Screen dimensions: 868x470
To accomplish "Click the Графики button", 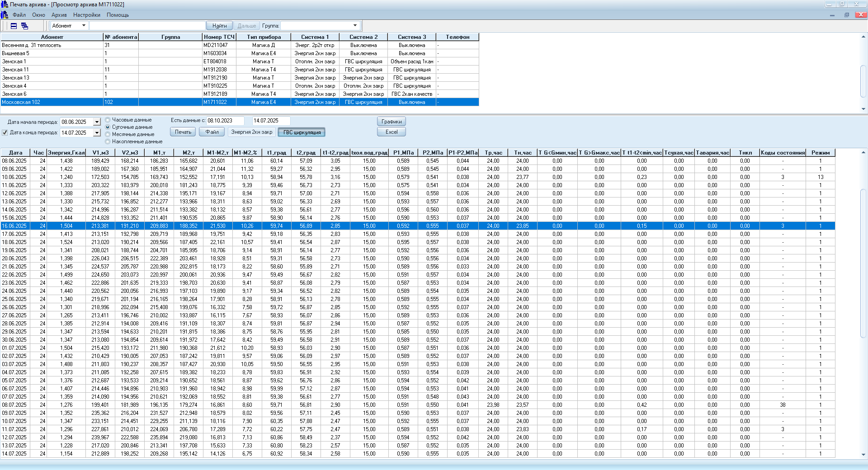I will pos(391,122).
